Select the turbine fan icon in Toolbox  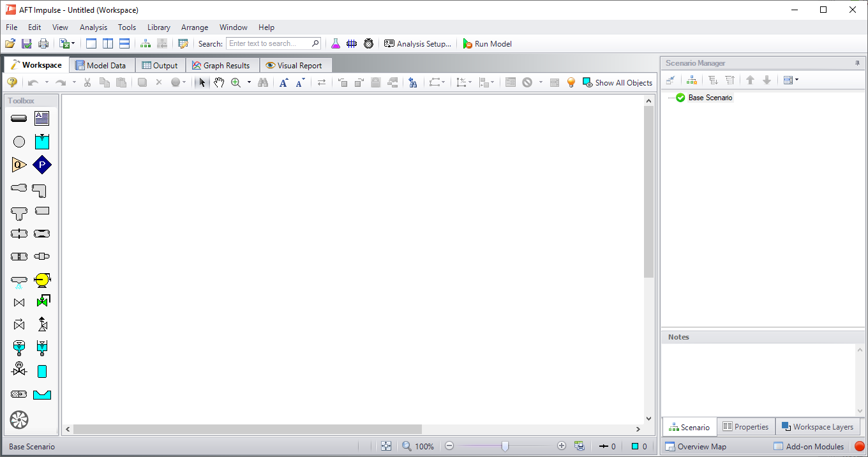(x=19, y=419)
